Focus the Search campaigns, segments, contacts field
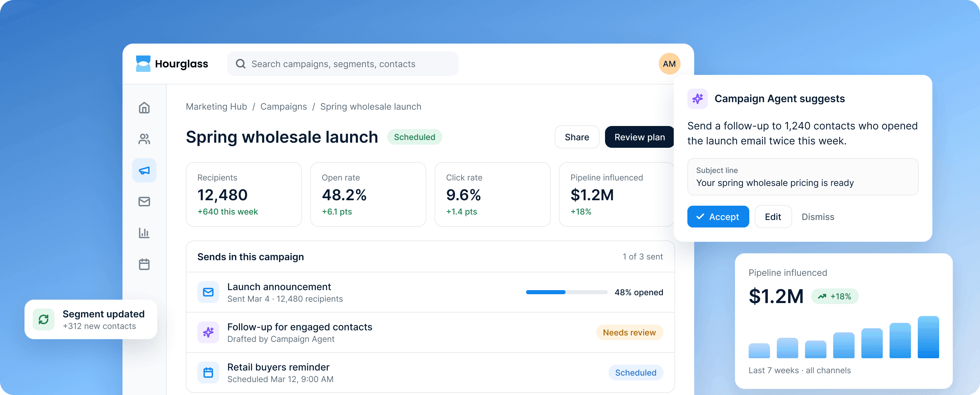980x395 pixels. 343,64
